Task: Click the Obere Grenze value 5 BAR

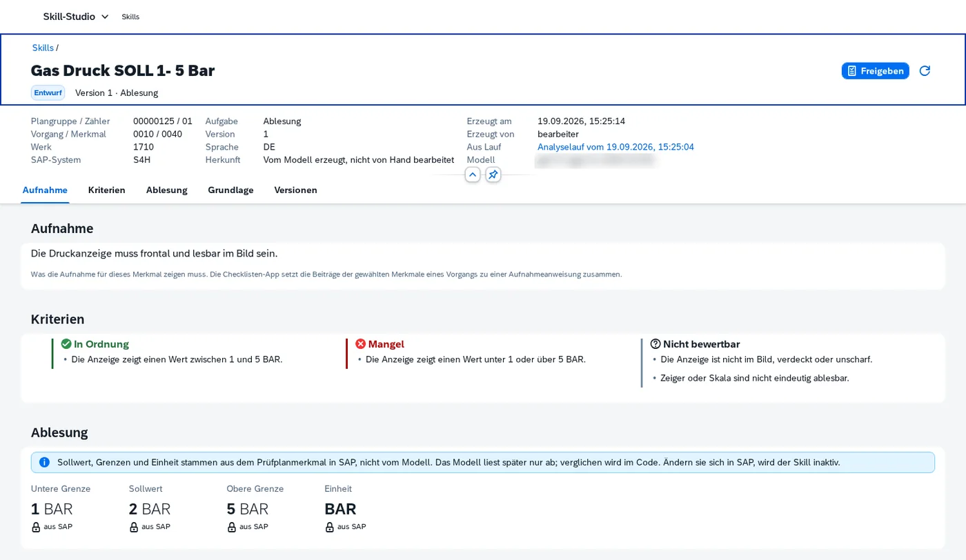Action: coord(248,509)
